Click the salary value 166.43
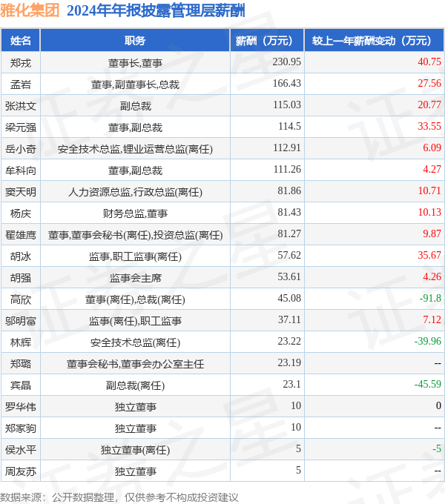445x504 pixels. click(x=287, y=83)
